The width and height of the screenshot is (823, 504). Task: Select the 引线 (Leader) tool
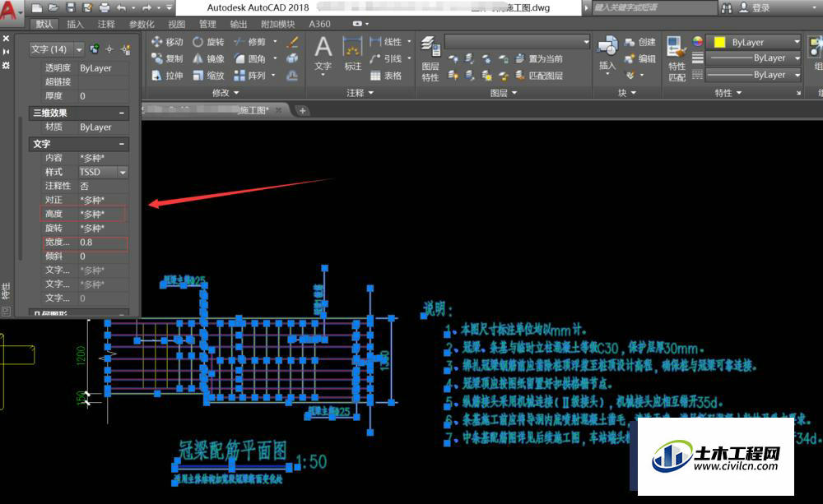click(x=386, y=58)
